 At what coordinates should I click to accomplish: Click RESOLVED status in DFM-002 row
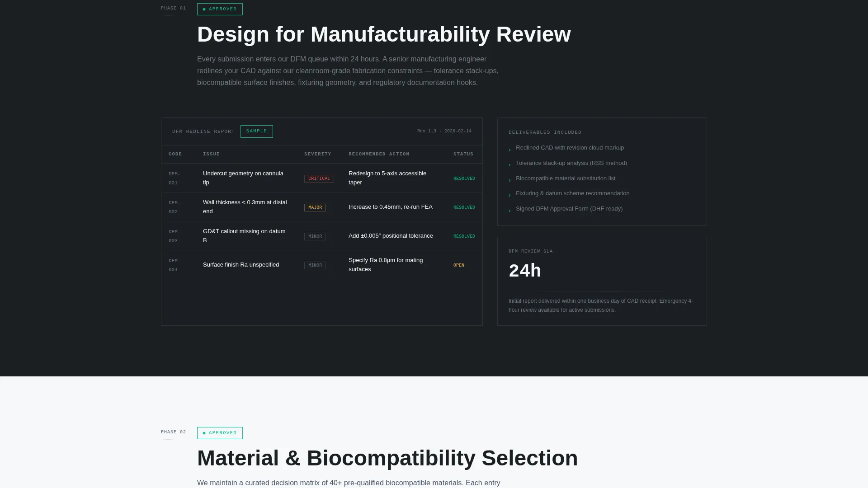(x=464, y=207)
